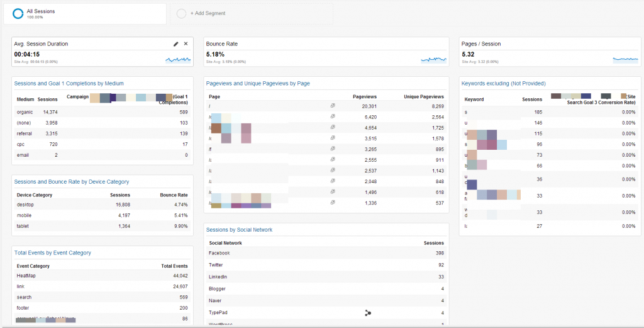This screenshot has height=328, width=644.
Task: Click the share icon in the TypePad row
Action: pos(368,313)
